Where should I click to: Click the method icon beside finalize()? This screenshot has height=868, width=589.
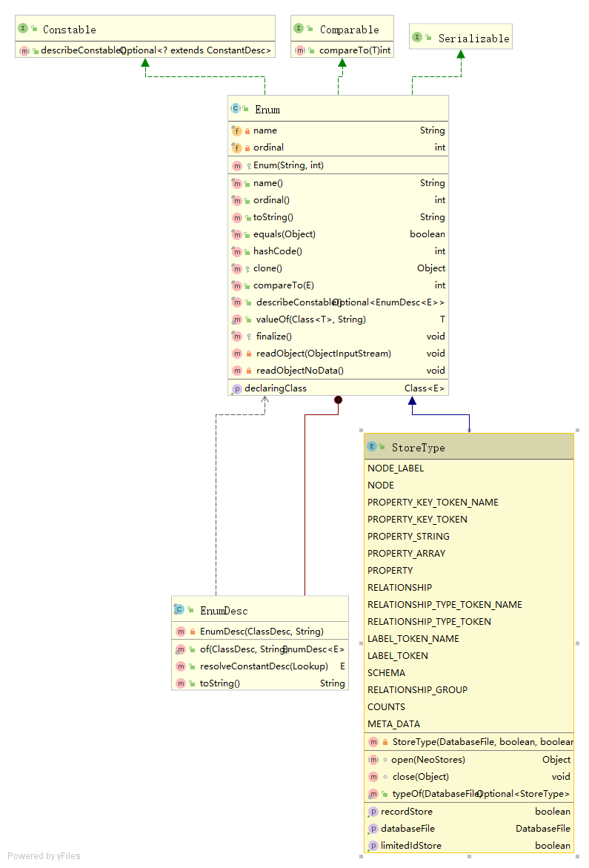tap(237, 337)
